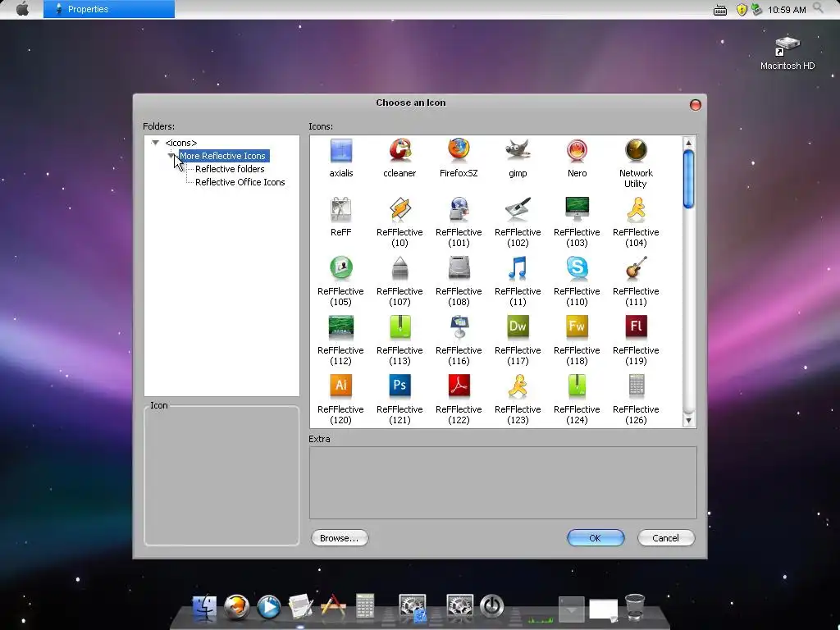Click the blue scrollbar thumb in Icons list

click(x=689, y=179)
